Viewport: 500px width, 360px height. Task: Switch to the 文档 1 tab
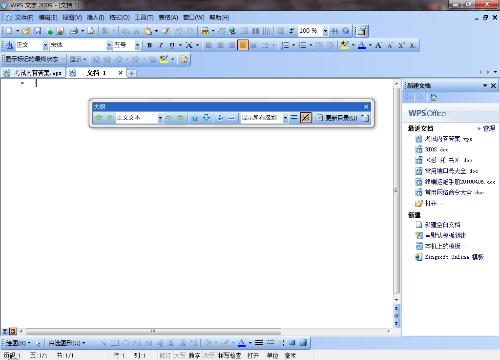tap(96, 73)
